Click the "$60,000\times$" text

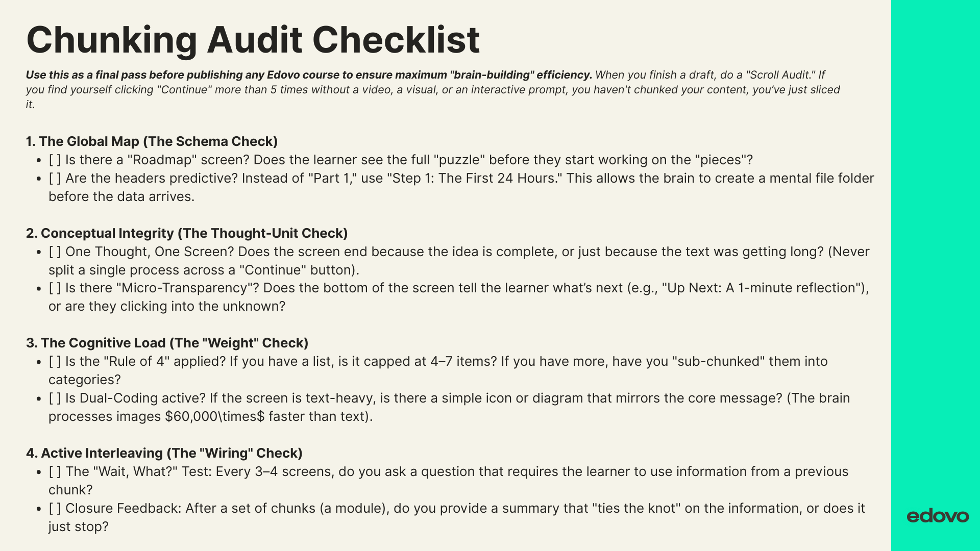215,417
